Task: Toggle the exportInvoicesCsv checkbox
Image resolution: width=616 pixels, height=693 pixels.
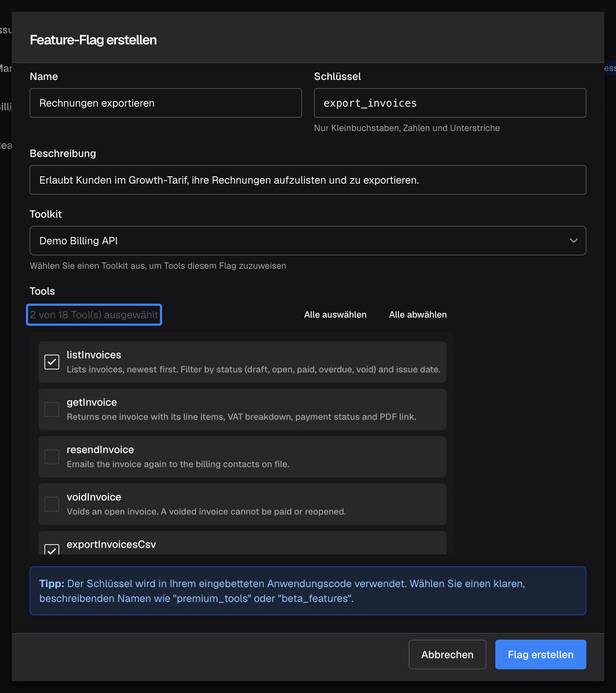Action: [52, 549]
